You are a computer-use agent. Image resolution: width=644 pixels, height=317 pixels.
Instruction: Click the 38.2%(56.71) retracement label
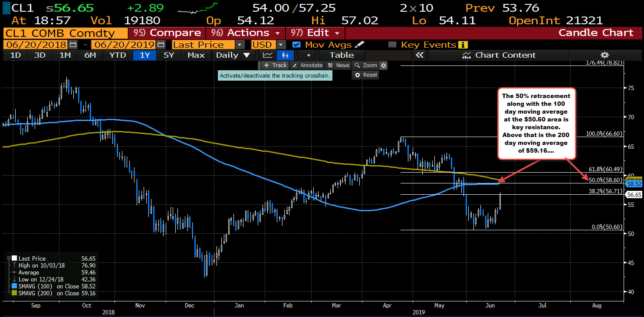(605, 190)
